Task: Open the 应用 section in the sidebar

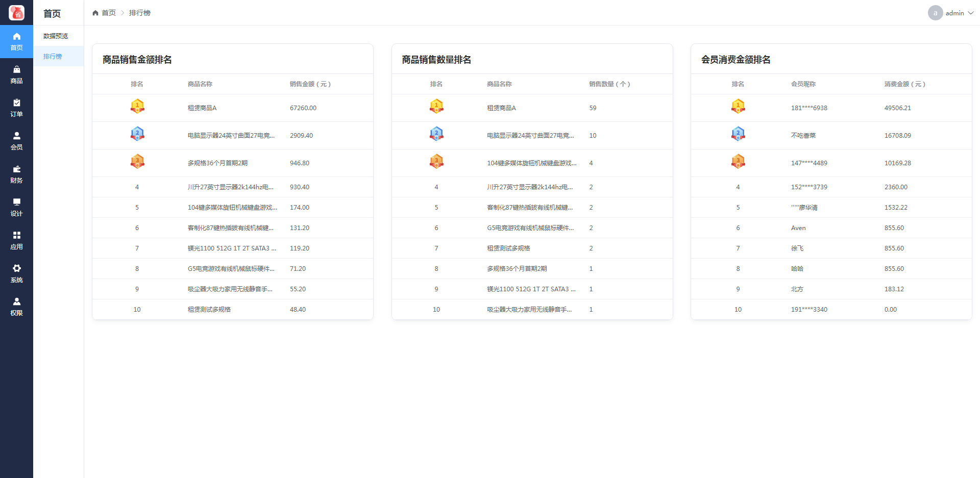Action: click(x=16, y=240)
